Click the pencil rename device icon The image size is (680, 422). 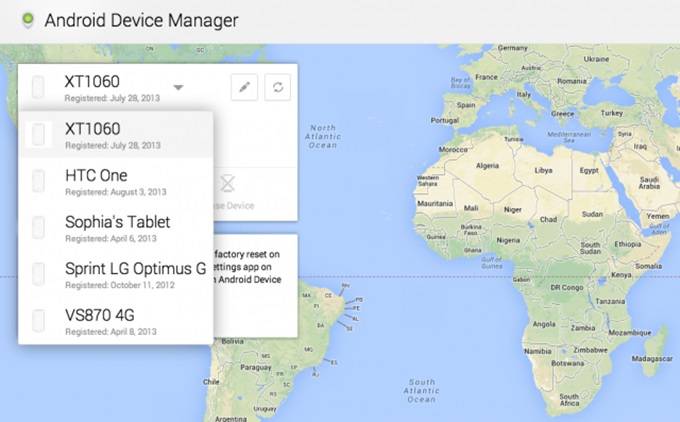click(x=244, y=87)
